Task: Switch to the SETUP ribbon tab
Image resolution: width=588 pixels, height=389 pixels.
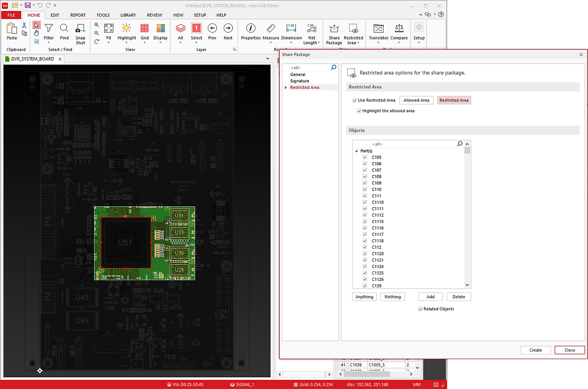Action: point(199,15)
